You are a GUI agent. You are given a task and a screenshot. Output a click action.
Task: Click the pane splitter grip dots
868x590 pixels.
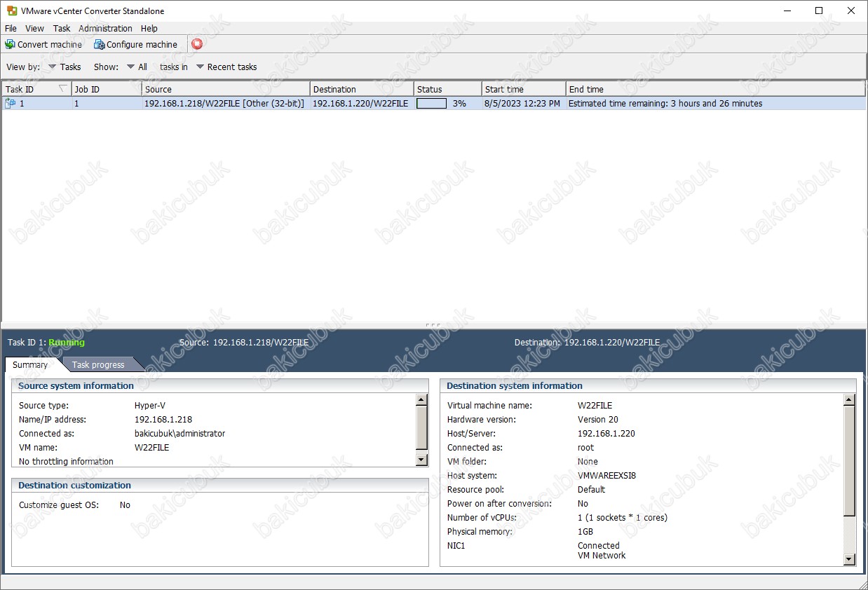point(433,324)
